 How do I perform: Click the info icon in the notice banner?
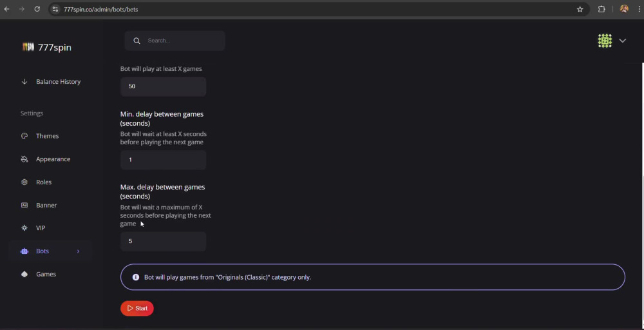point(135,277)
